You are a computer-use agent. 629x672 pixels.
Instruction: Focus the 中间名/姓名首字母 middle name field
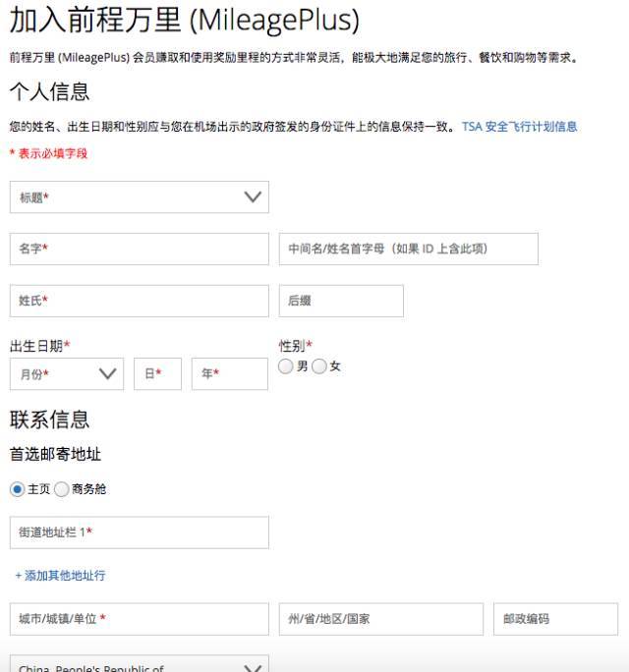click(409, 249)
